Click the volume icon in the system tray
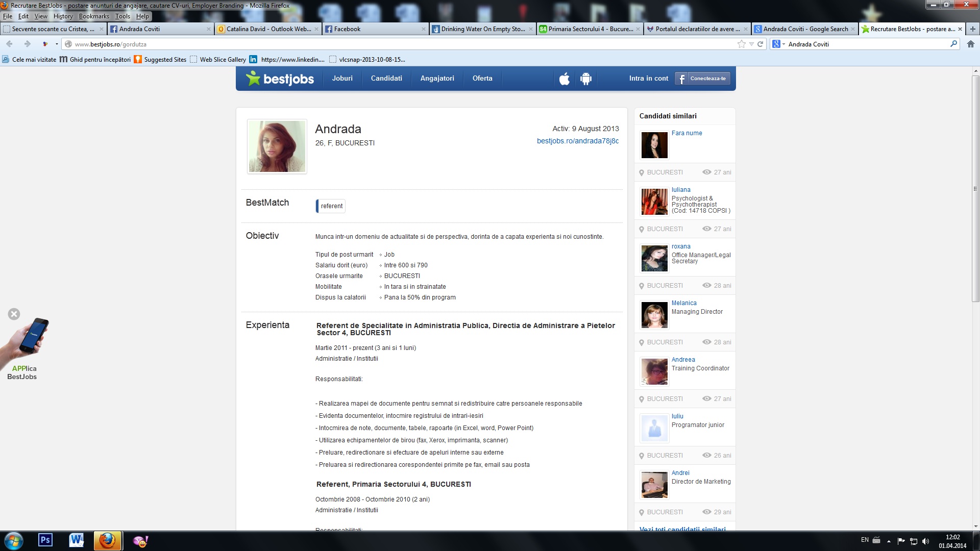Viewport: 980px width, 551px height. point(926,540)
